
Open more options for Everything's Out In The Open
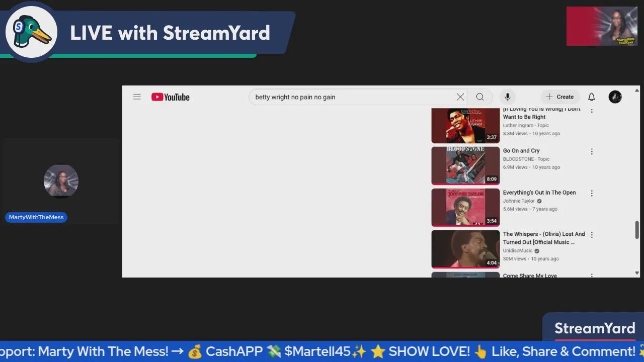pos(592,193)
